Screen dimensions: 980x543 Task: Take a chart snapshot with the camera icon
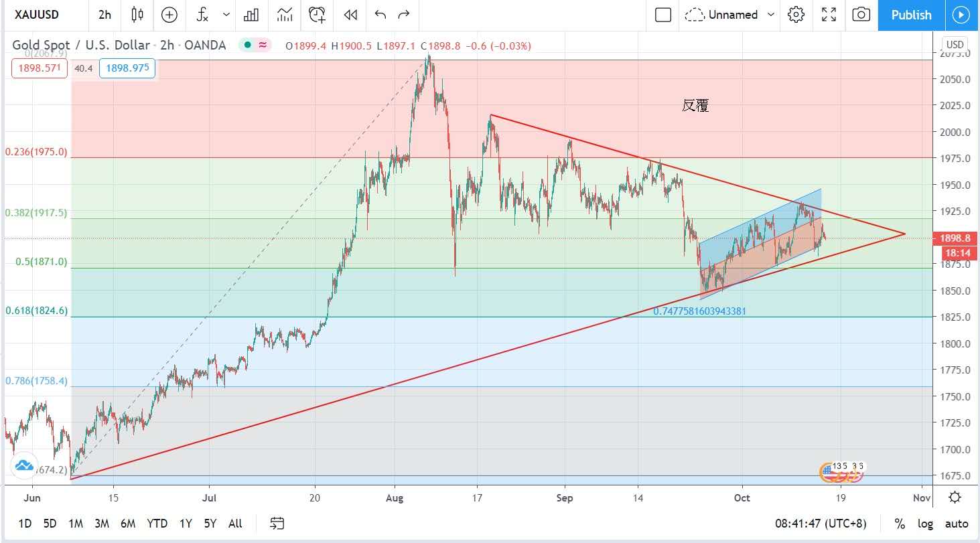tap(861, 15)
